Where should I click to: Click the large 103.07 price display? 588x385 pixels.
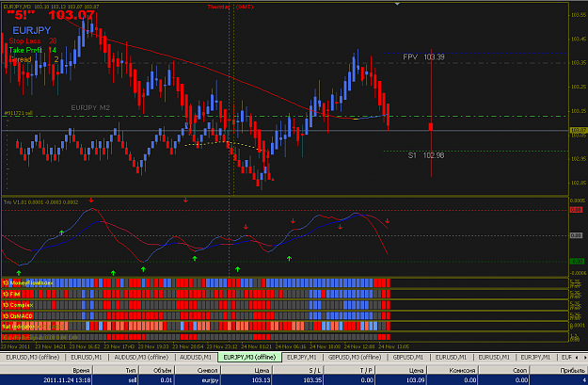(x=72, y=15)
